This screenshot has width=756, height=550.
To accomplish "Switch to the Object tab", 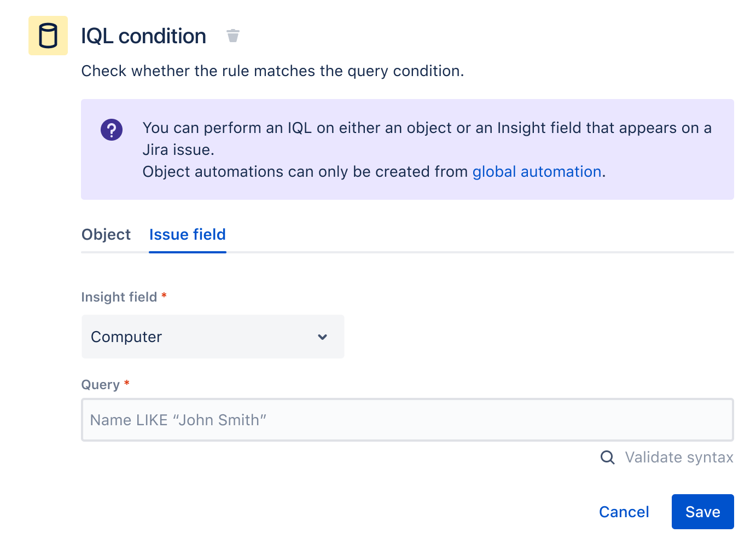I will [x=106, y=235].
